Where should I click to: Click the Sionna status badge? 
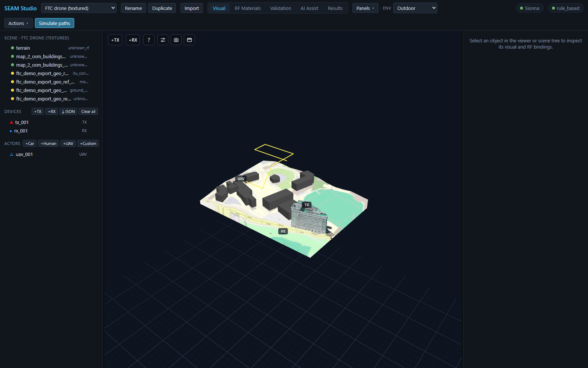point(530,8)
